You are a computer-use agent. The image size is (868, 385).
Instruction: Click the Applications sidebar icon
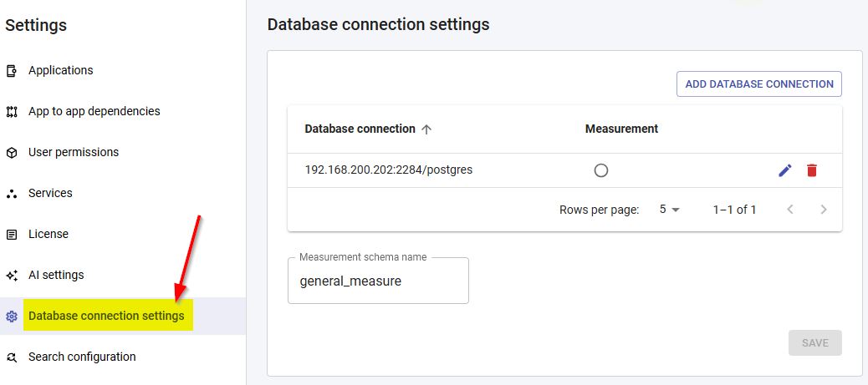click(12, 71)
